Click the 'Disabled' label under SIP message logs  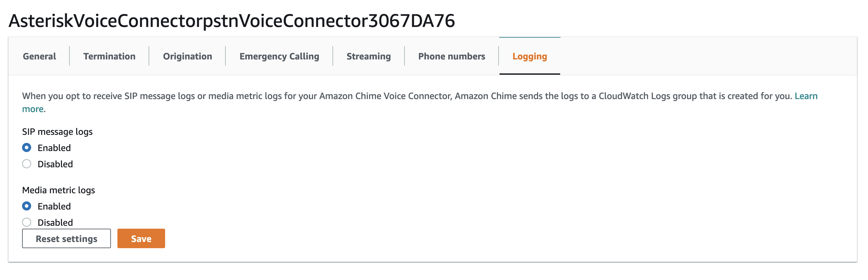(x=55, y=164)
